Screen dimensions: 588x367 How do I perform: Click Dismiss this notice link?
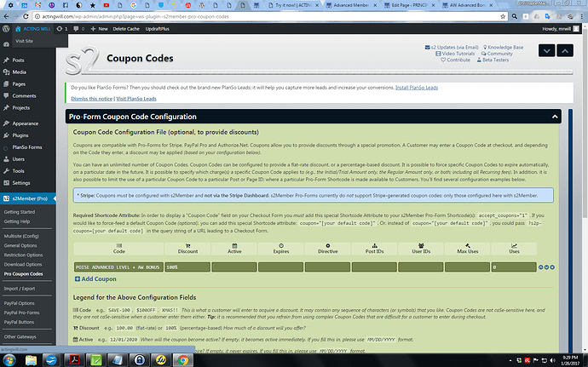click(x=92, y=99)
